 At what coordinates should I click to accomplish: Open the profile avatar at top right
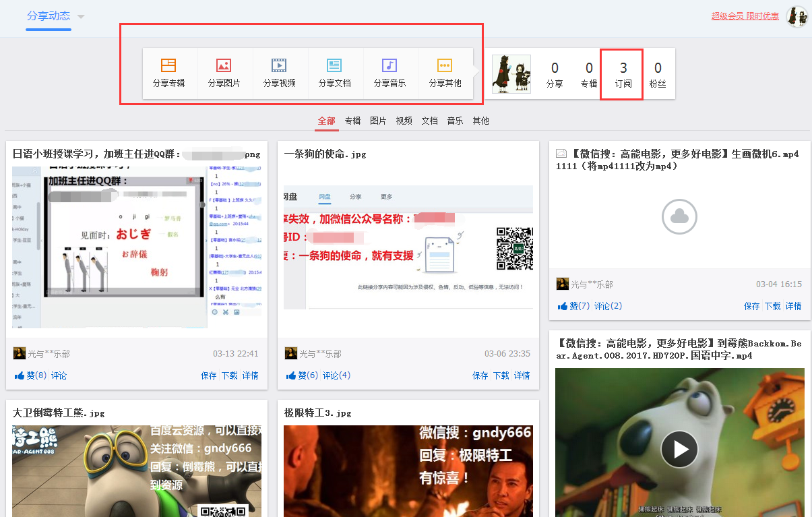tap(797, 16)
